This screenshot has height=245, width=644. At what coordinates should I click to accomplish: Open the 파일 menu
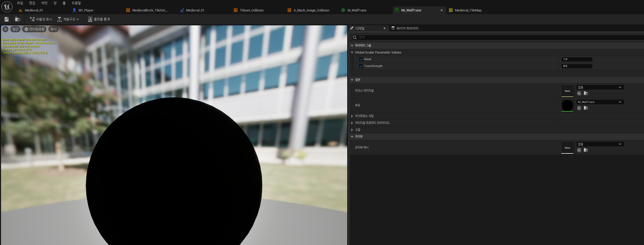pyautogui.click(x=20, y=3)
